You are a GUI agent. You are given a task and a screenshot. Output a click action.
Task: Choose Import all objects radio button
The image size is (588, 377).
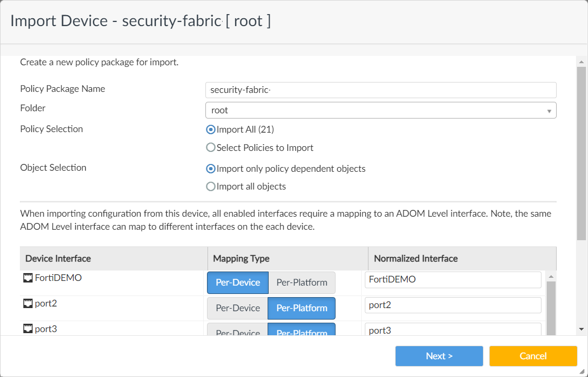211,186
